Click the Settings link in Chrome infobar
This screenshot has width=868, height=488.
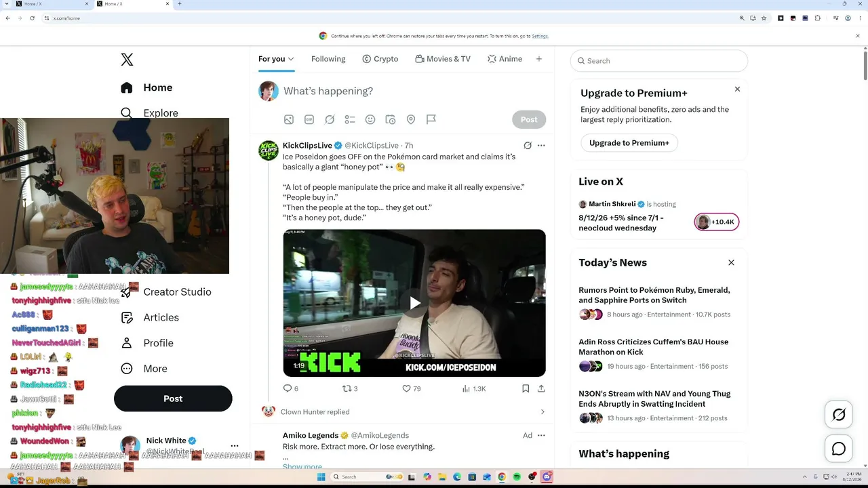click(x=540, y=36)
